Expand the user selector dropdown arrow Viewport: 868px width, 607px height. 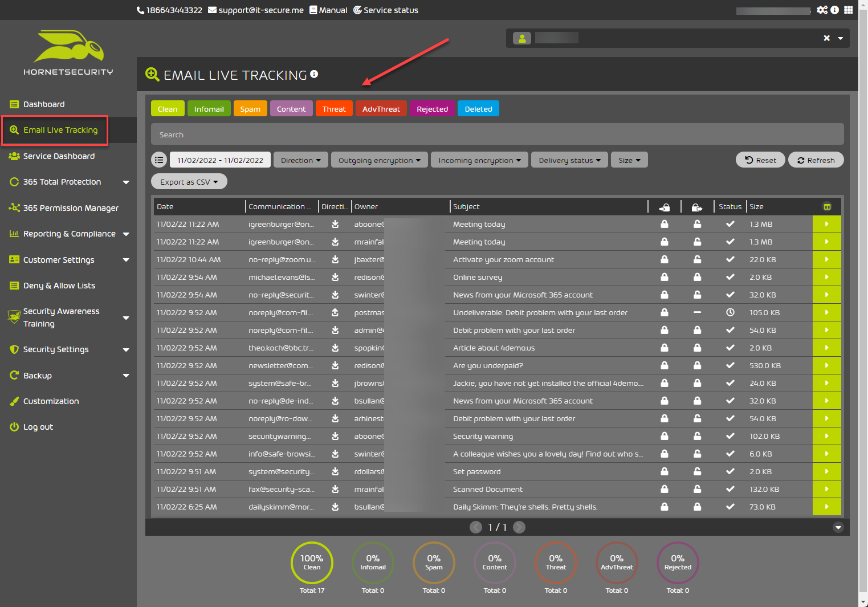coord(841,38)
